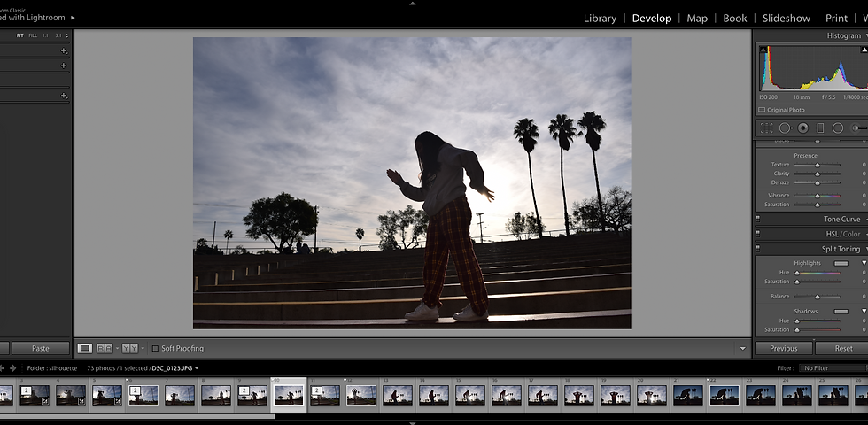Select filmstrip thumbnail number 13

point(398,395)
